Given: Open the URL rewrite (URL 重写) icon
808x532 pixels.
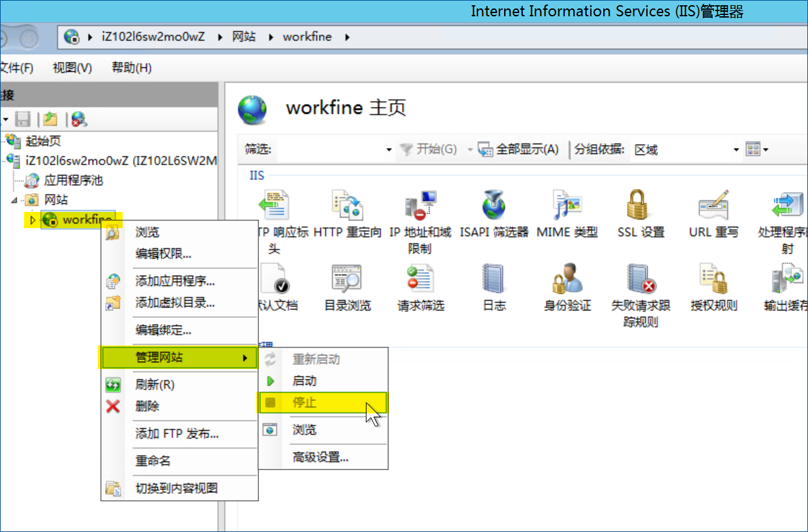Looking at the screenshot, I should coord(713,205).
